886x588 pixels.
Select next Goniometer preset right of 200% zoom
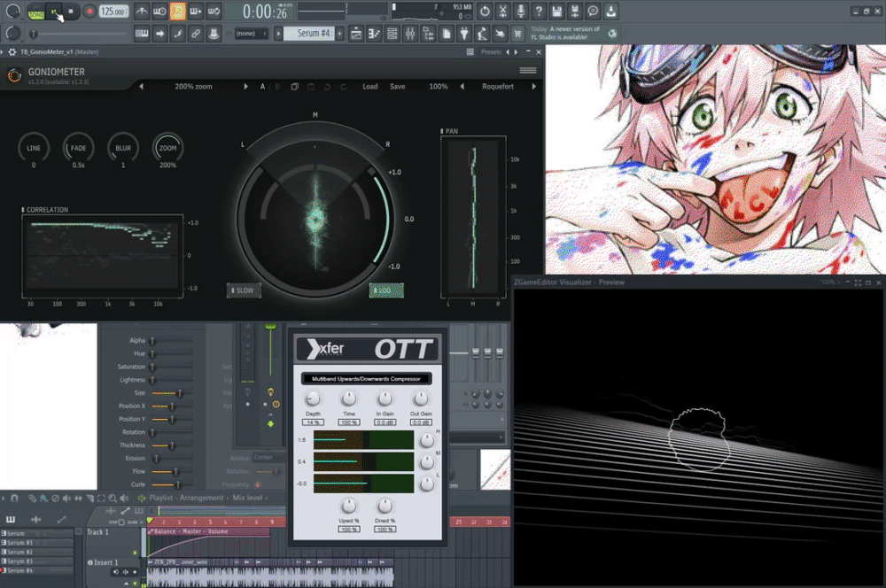click(x=245, y=87)
